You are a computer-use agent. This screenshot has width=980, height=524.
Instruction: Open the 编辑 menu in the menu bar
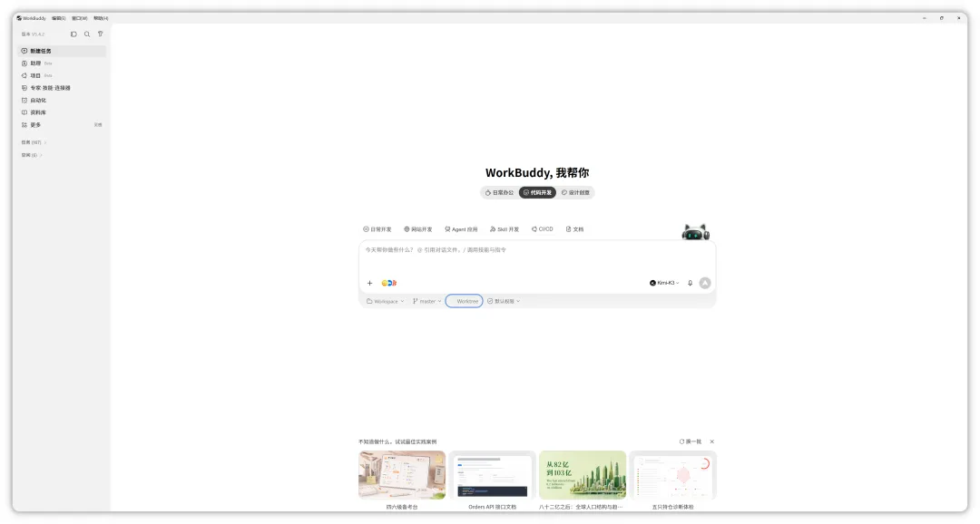click(59, 18)
